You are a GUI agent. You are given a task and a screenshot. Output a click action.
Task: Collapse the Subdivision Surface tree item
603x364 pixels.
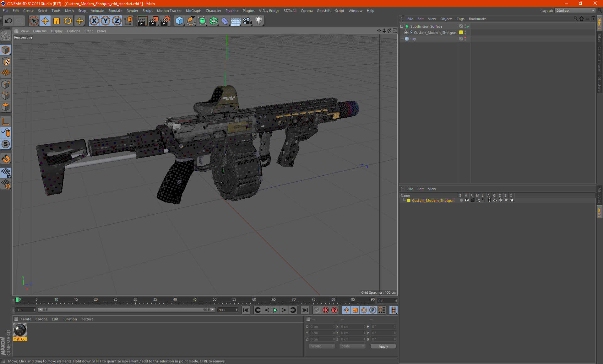click(x=402, y=26)
